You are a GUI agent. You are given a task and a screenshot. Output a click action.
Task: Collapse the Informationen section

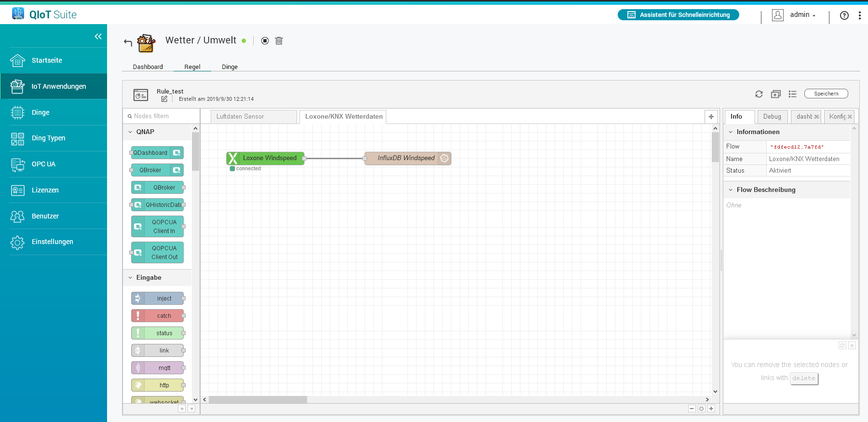(787, 132)
